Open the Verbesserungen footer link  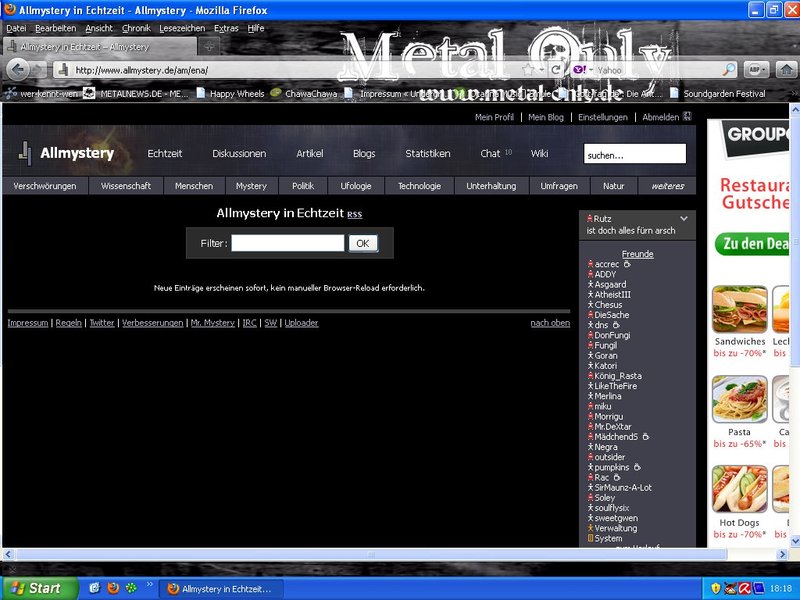point(152,322)
